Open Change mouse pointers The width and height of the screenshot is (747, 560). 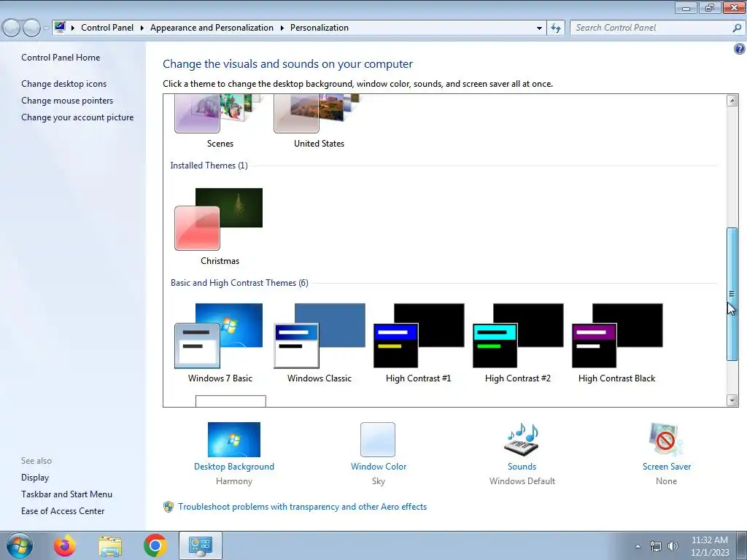(67, 101)
